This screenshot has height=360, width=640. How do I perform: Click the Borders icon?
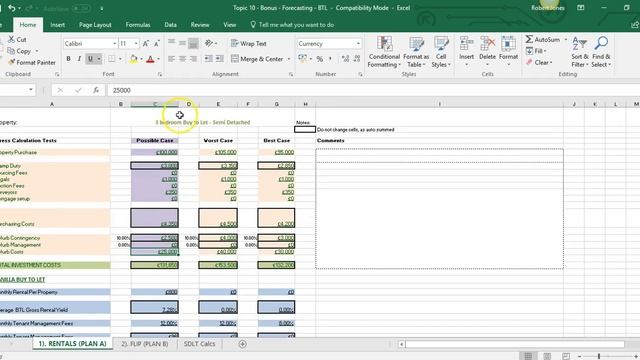tap(111, 59)
